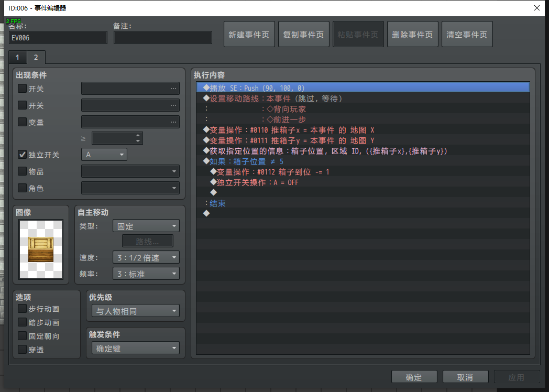Enable the first 开关 condition checkbox
The height and width of the screenshot is (392, 549).
(22, 88)
